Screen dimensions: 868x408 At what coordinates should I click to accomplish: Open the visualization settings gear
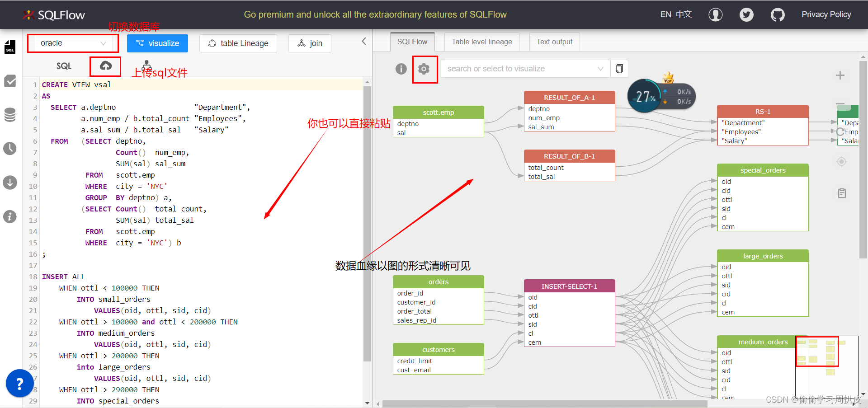pos(424,69)
